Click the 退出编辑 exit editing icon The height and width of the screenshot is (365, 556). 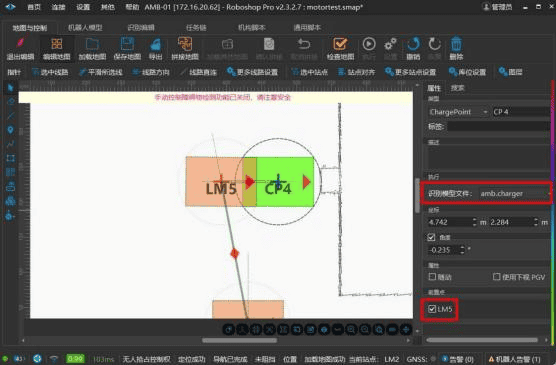(x=21, y=43)
